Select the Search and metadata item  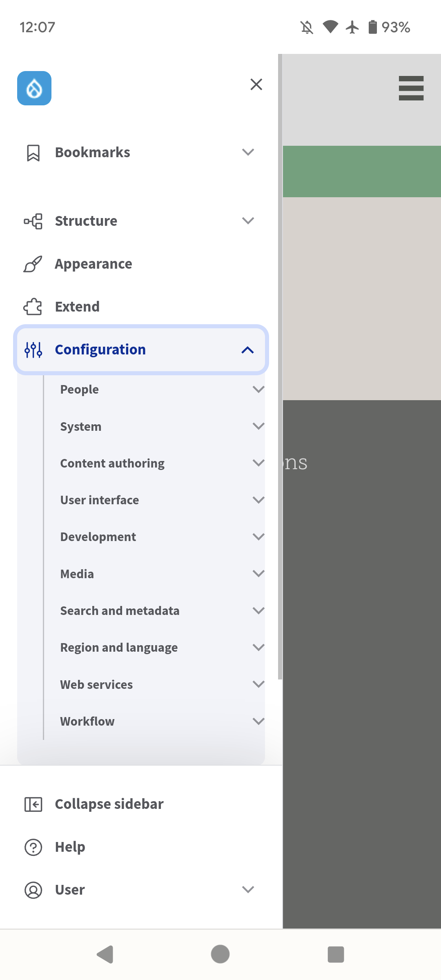[120, 611]
